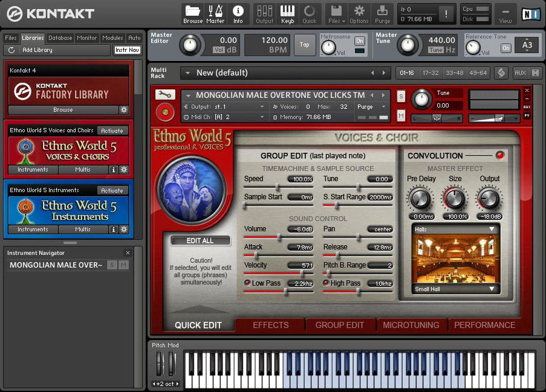
Task: Open the instrument Purge dropdown
Action: (x=371, y=107)
